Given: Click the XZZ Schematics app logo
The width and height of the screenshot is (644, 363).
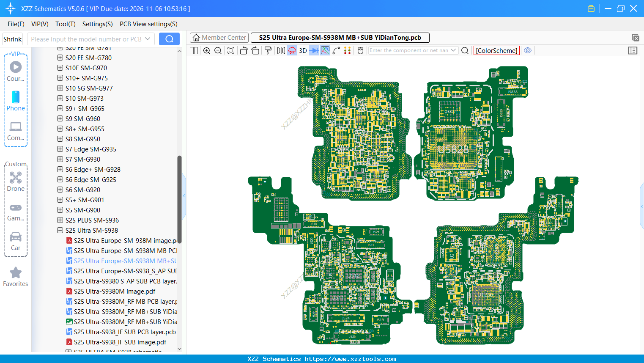Looking at the screenshot, I should pyautogui.click(x=11, y=8).
